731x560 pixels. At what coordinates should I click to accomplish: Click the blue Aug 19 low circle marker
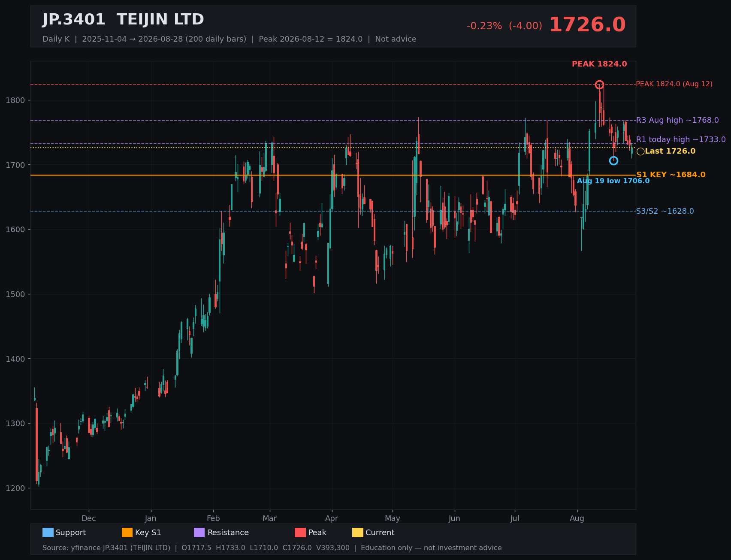click(x=613, y=160)
